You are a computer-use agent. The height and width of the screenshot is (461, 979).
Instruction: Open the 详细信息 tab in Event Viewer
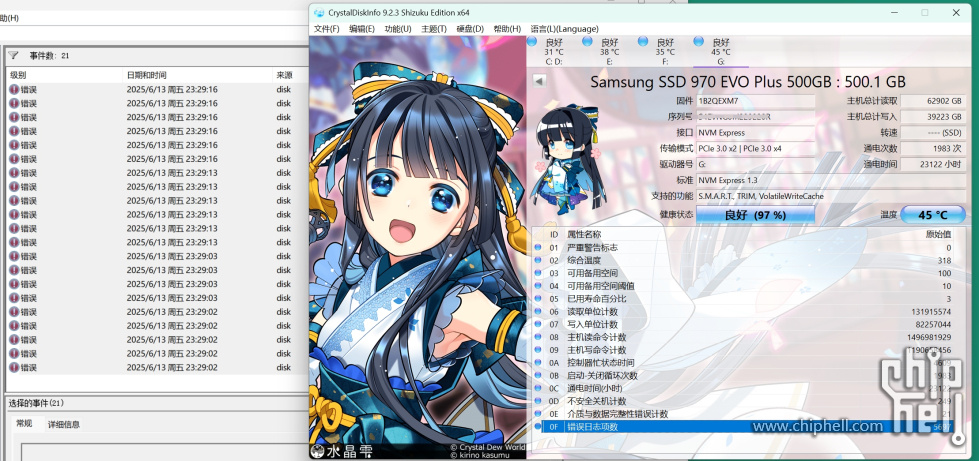click(x=64, y=425)
